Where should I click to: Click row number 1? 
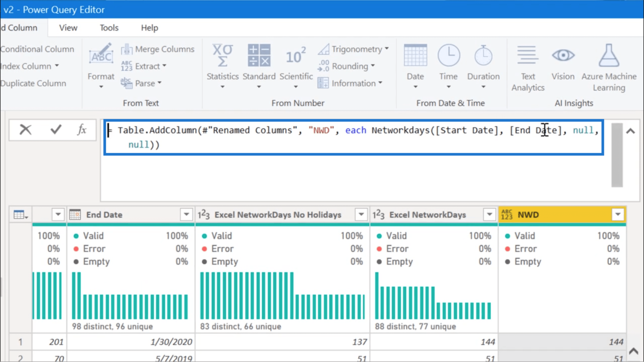20,342
